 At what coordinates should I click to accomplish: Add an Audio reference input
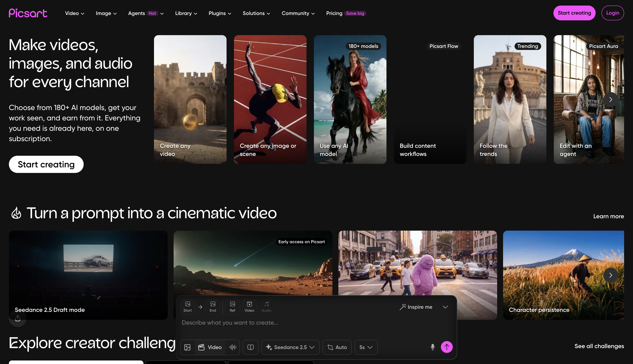pyautogui.click(x=266, y=307)
